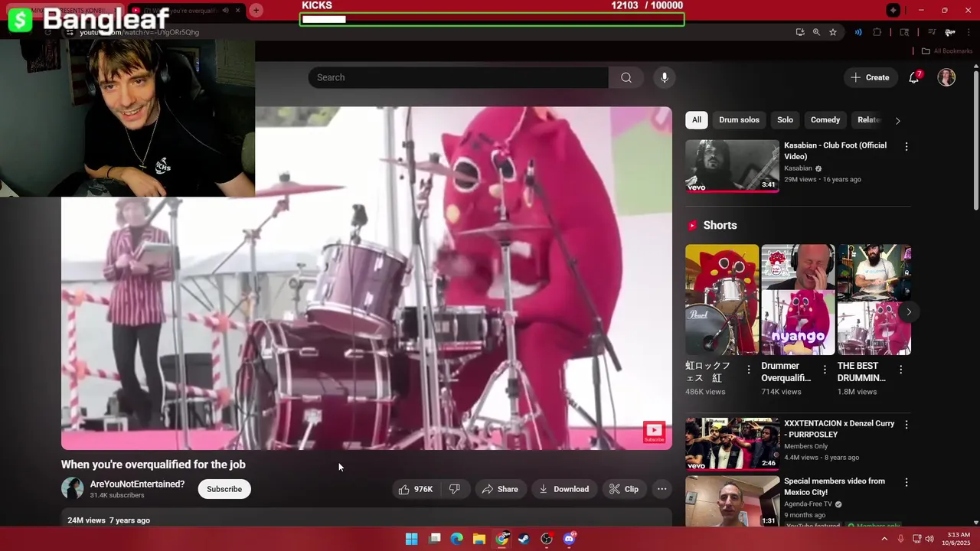The image size is (980, 551).
Task: Open options for Special members video
Action: [x=906, y=482]
